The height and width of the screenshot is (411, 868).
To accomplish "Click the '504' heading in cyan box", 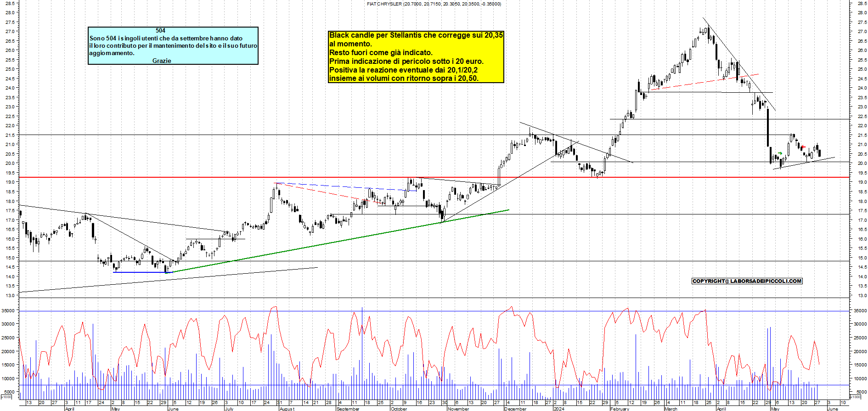I will [160, 31].
